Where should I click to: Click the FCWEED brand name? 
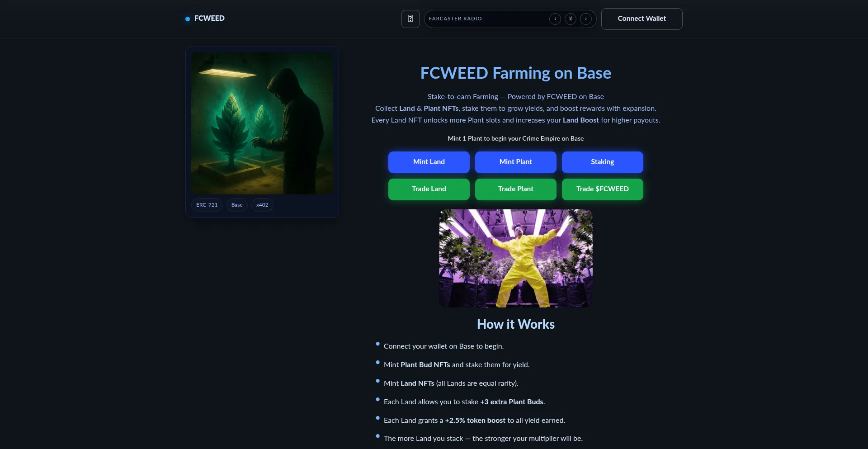click(x=209, y=19)
